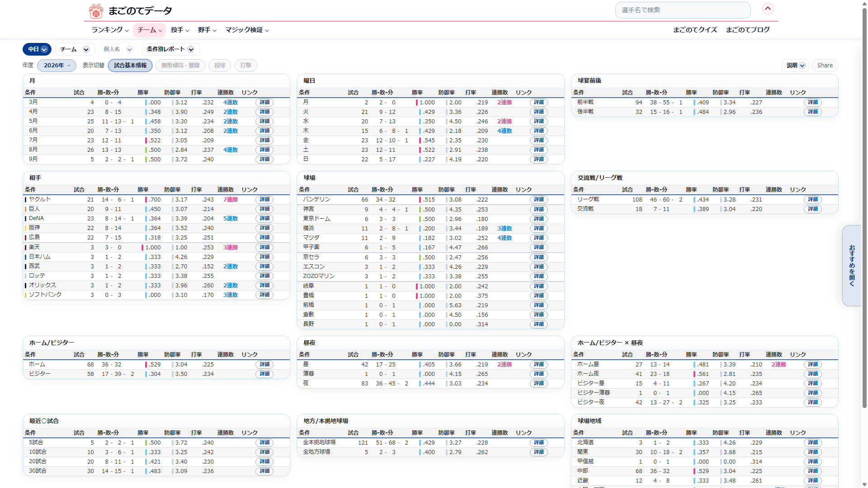868x488 pixels.
Task: Open 詳細 for the バンテリン stadium row
Action: (x=539, y=200)
